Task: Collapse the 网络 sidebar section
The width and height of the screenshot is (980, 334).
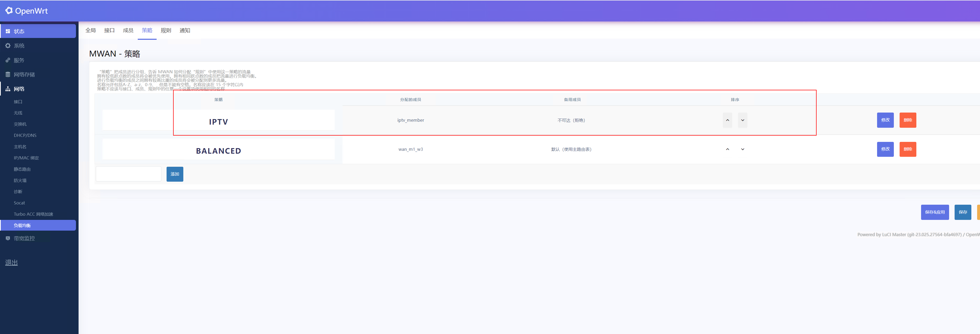Action: tap(19, 89)
